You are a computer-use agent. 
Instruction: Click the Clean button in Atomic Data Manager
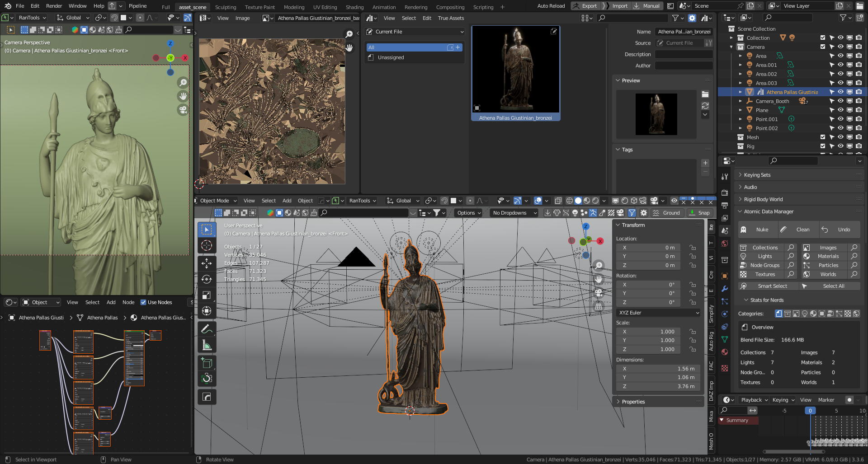[798, 230]
